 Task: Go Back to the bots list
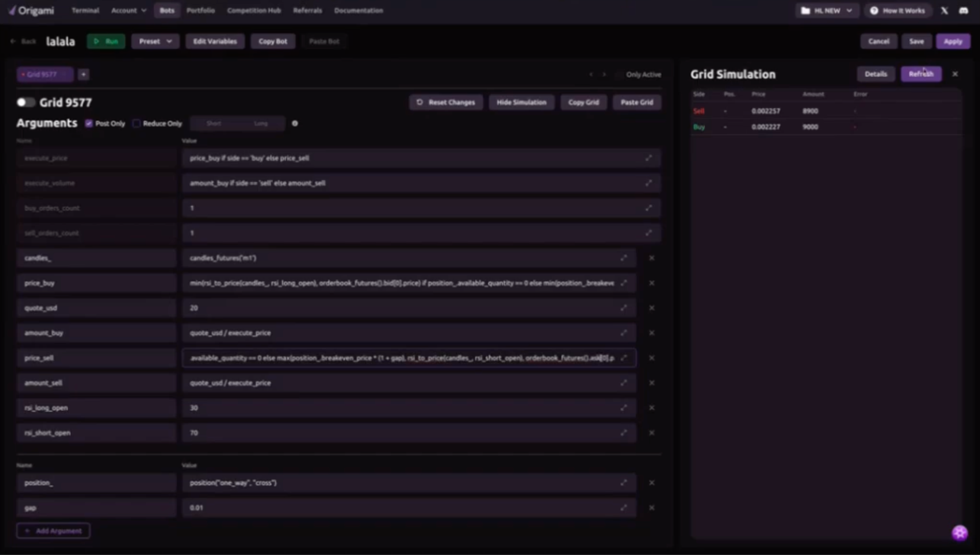(x=23, y=41)
